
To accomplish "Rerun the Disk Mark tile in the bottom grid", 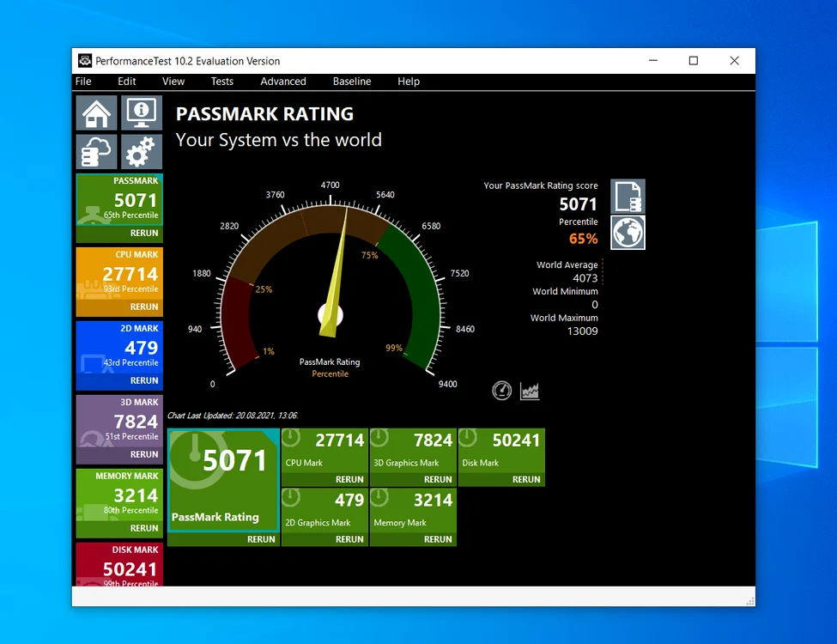I will point(526,479).
